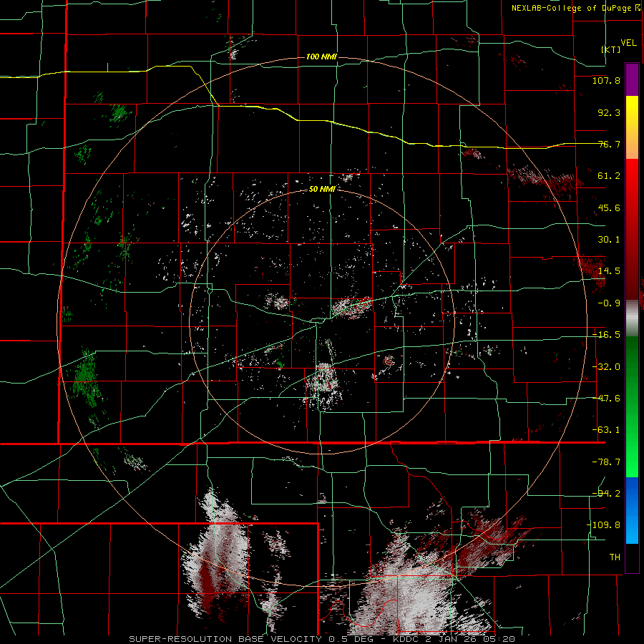This screenshot has height=644, width=644.
Task: Click the 30.1 scale value
Action: (x=609, y=240)
